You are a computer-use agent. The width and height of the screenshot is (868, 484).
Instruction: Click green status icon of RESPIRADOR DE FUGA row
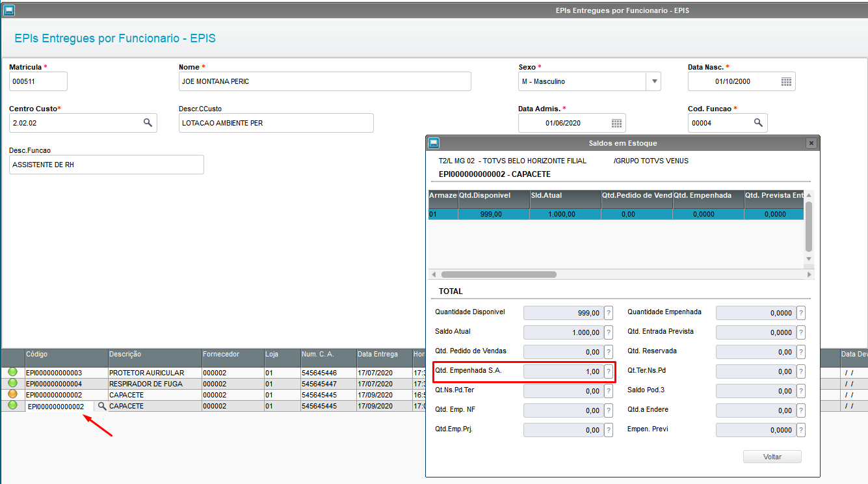pyautogui.click(x=12, y=384)
